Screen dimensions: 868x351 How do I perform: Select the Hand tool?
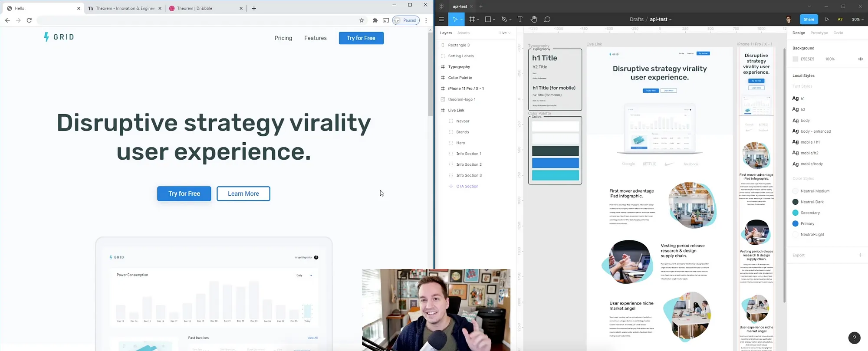coord(533,20)
